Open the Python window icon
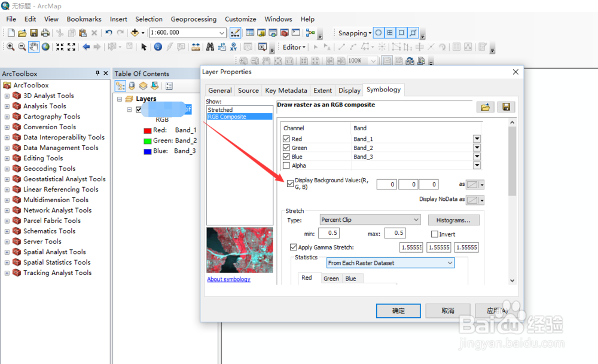Viewport: 598px width, 364px height. 296,33
